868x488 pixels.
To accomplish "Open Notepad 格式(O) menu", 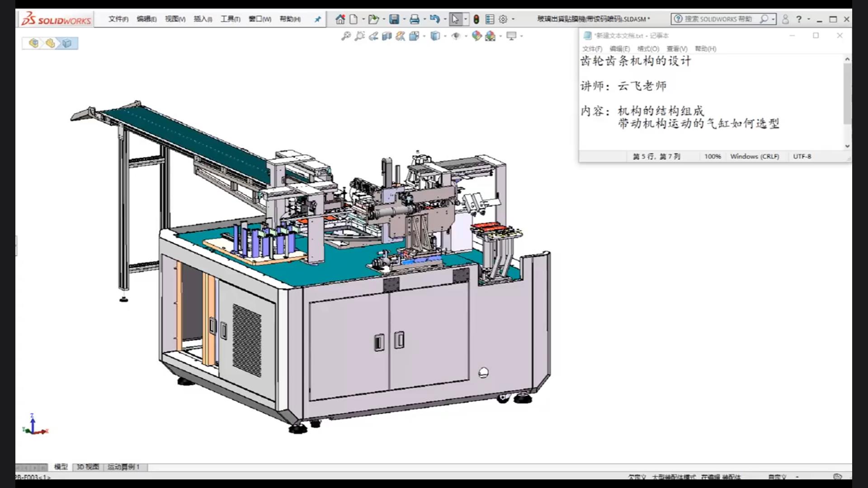I will (x=648, y=49).
